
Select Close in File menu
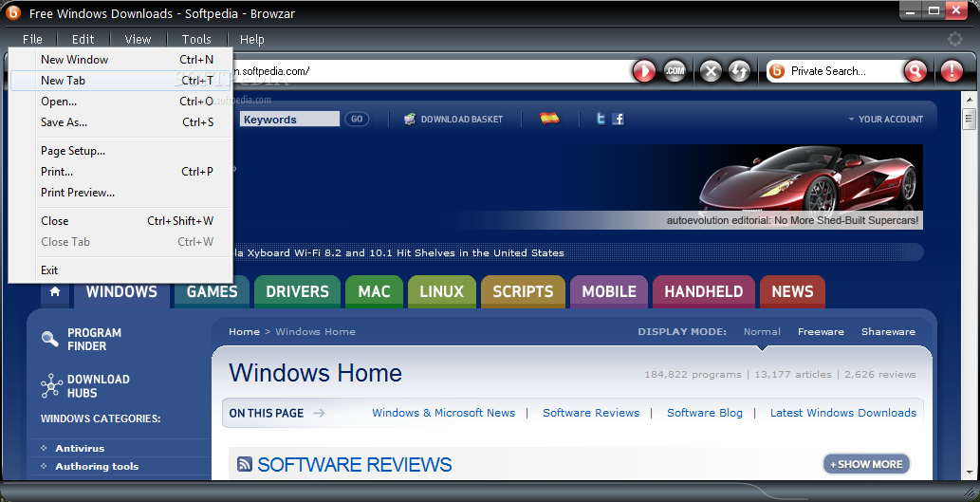point(120,221)
